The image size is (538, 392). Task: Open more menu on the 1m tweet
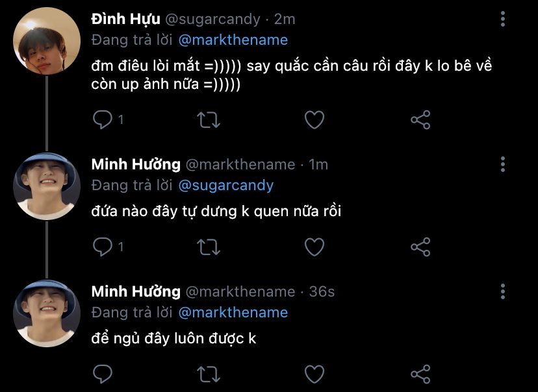tap(503, 164)
